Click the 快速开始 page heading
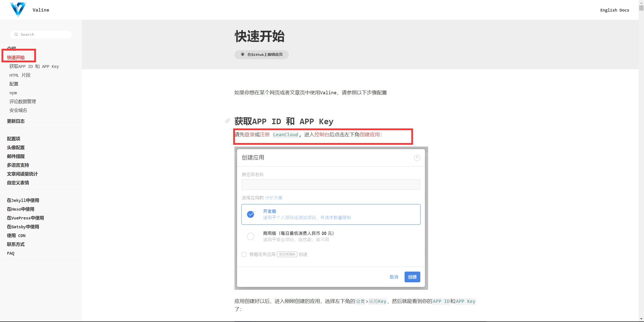644x322 pixels. pos(259,36)
